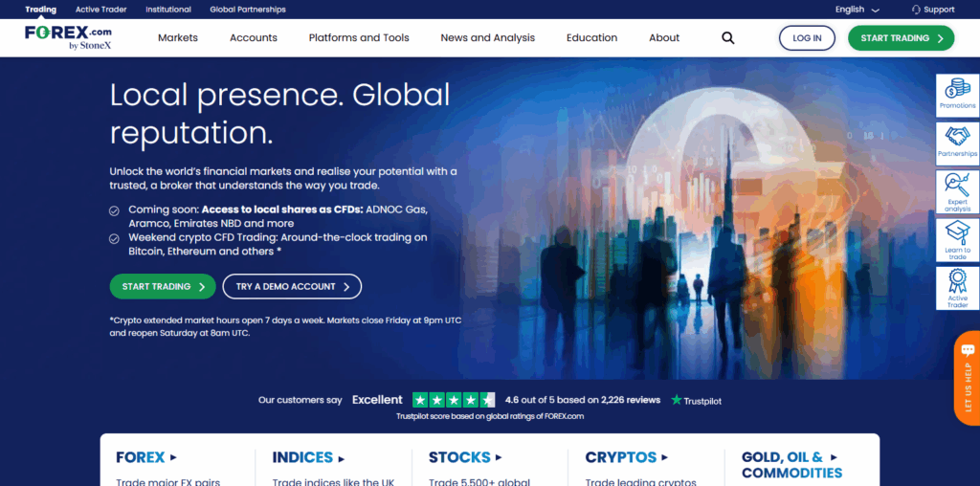Click the 'Local presence. Global reputation.' headline
Viewport: 980px width, 486px height.
click(x=280, y=114)
